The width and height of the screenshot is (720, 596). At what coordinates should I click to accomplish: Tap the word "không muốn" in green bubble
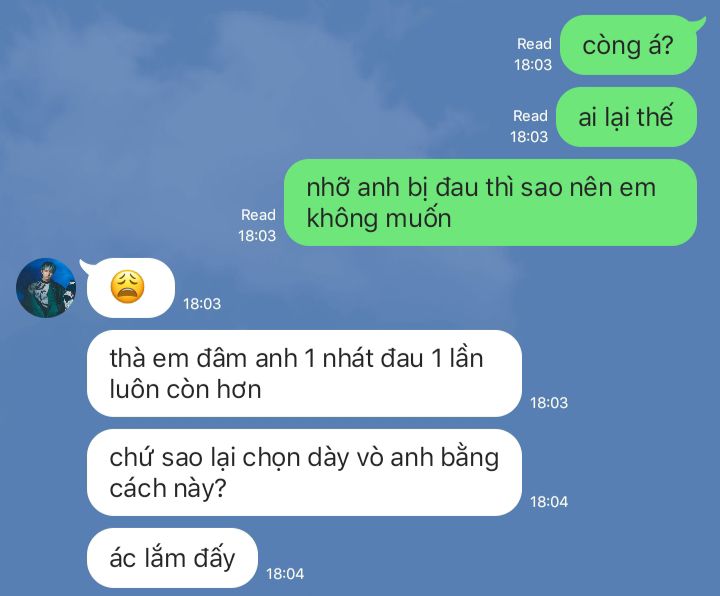pyautogui.click(x=379, y=219)
